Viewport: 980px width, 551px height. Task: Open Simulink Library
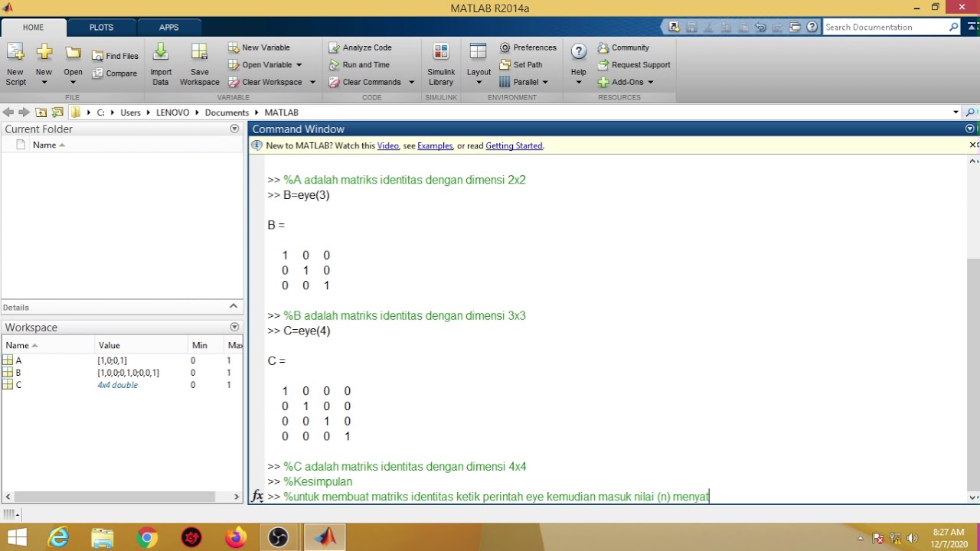(x=441, y=64)
